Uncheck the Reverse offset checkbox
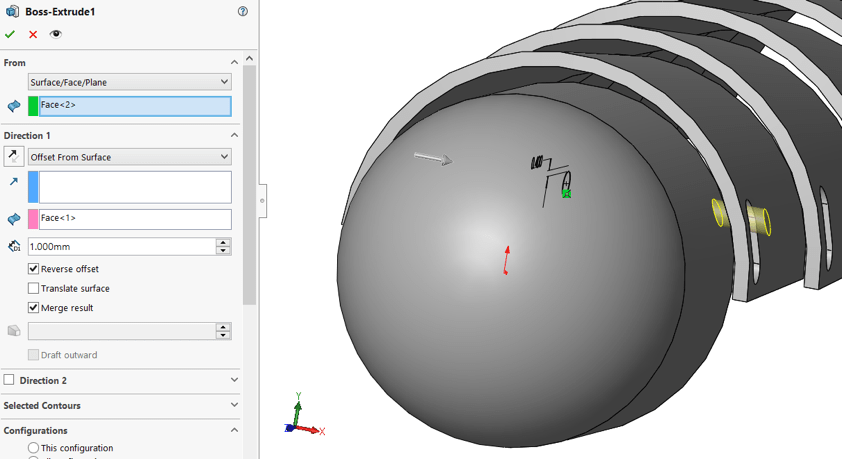842x459 pixels. [34, 269]
